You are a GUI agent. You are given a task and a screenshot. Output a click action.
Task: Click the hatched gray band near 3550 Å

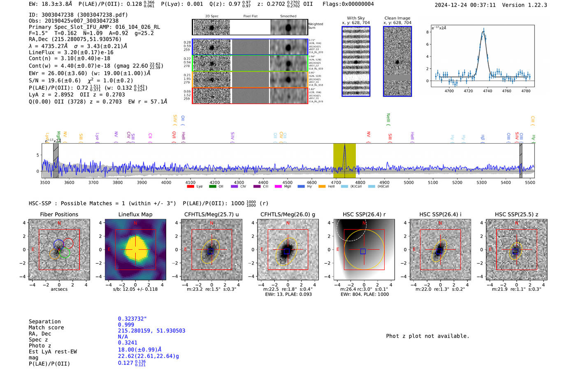pos(56,160)
